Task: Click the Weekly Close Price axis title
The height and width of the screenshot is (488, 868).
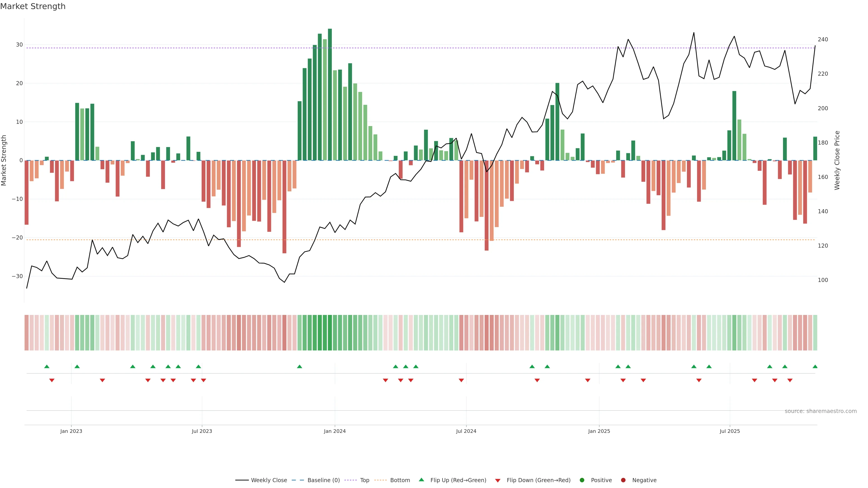Action: pos(837,160)
